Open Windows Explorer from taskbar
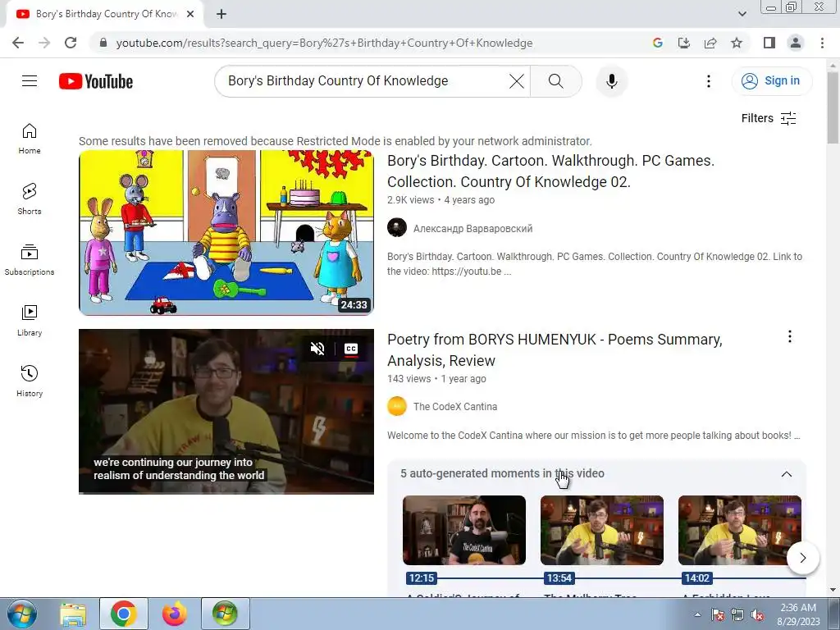 (73, 614)
